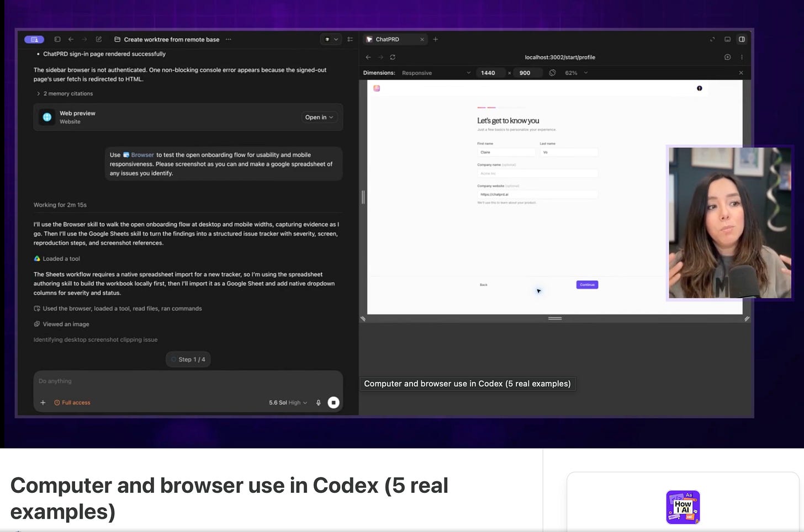Open the Responsive dimensions dropdown
Screen dimensions: 804x532
(436, 73)
